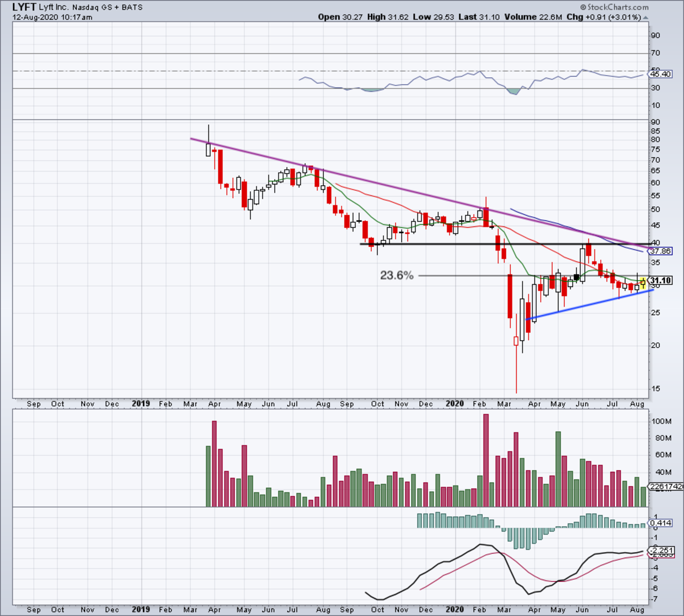Open the StockCharts.com copyright link

point(614,7)
